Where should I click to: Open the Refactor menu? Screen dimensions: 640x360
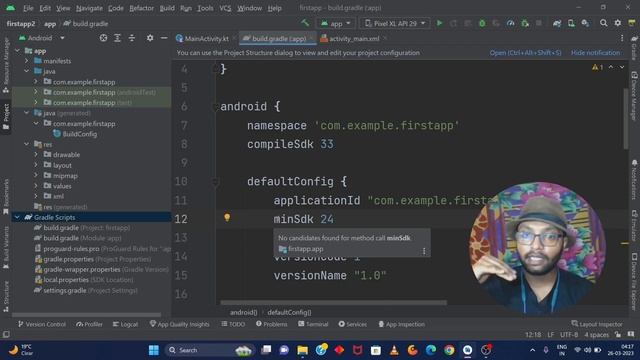[141, 8]
